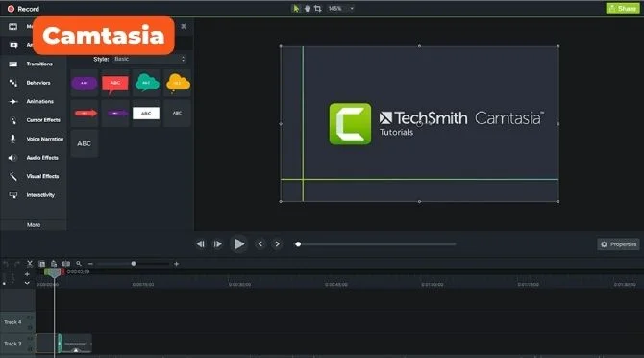Open the Media bin icon tab
The width and height of the screenshot is (644, 358).
pyautogui.click(x=13, y=27)
